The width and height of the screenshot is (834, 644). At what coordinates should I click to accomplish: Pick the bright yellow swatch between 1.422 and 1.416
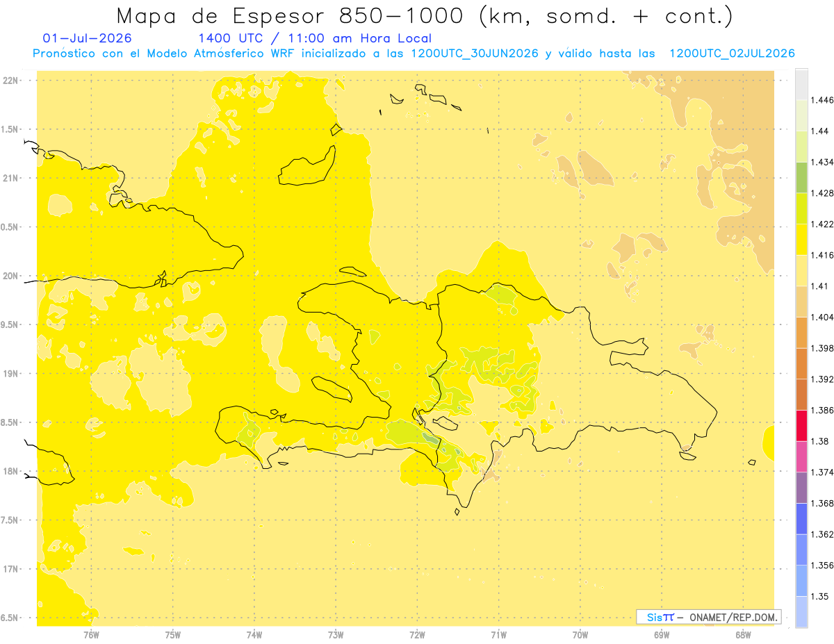coord(801,240)
